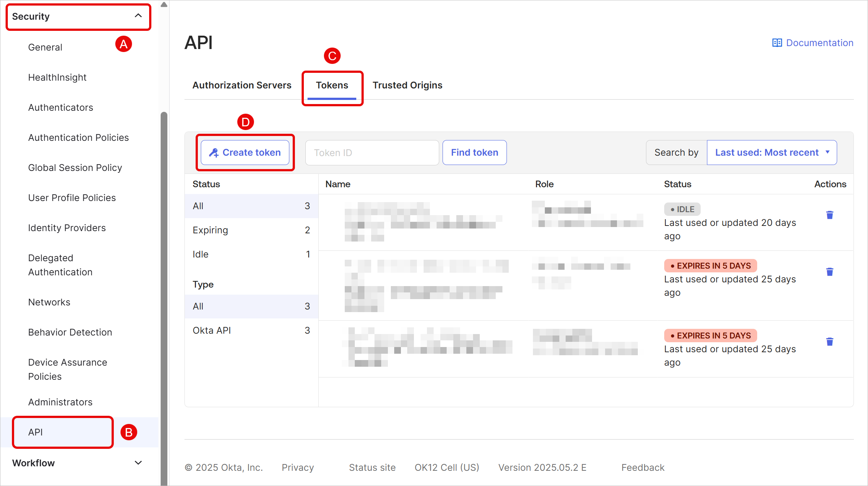The image size is (868, 486).
Task: Delete the last token, updated 25 days ago
Action: click(829, 341)
